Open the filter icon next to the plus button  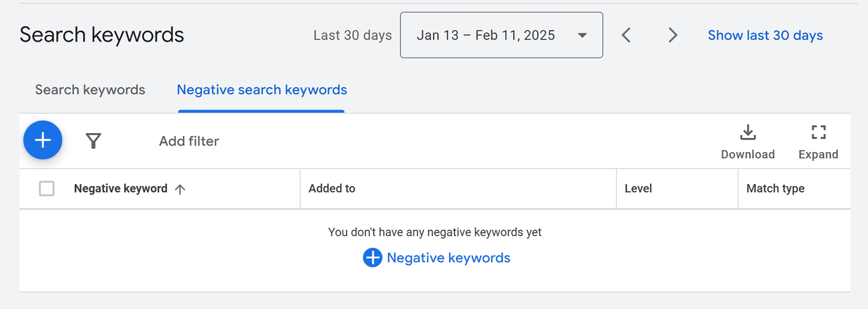(x=93, y=140)
